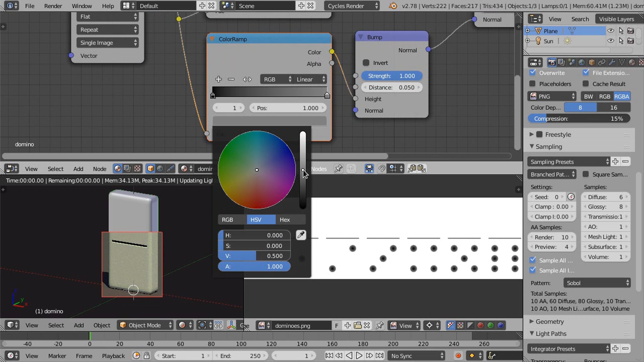Click the remove color stop minus icon

coord(231,79)
